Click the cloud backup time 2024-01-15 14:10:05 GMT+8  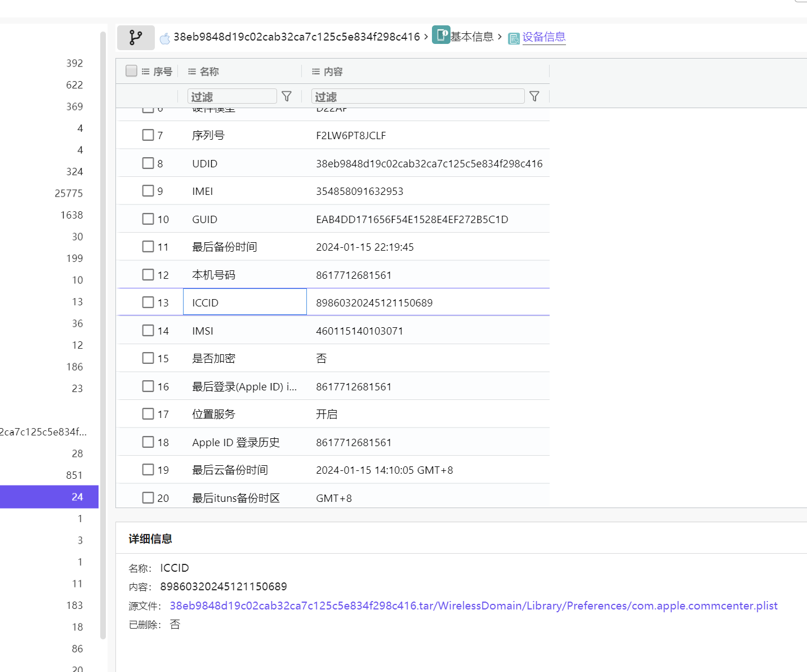(x=384, y=470)
